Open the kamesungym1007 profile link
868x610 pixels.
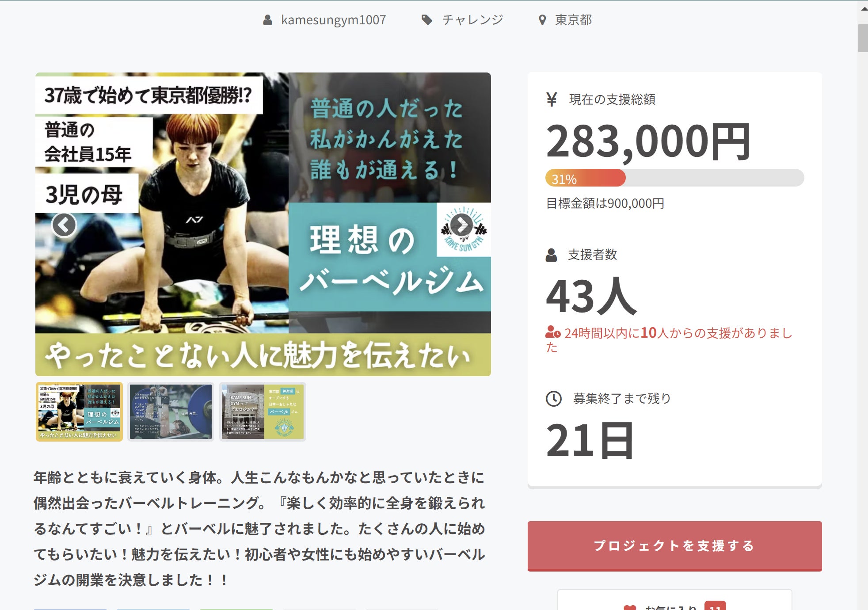click(334, 20)
